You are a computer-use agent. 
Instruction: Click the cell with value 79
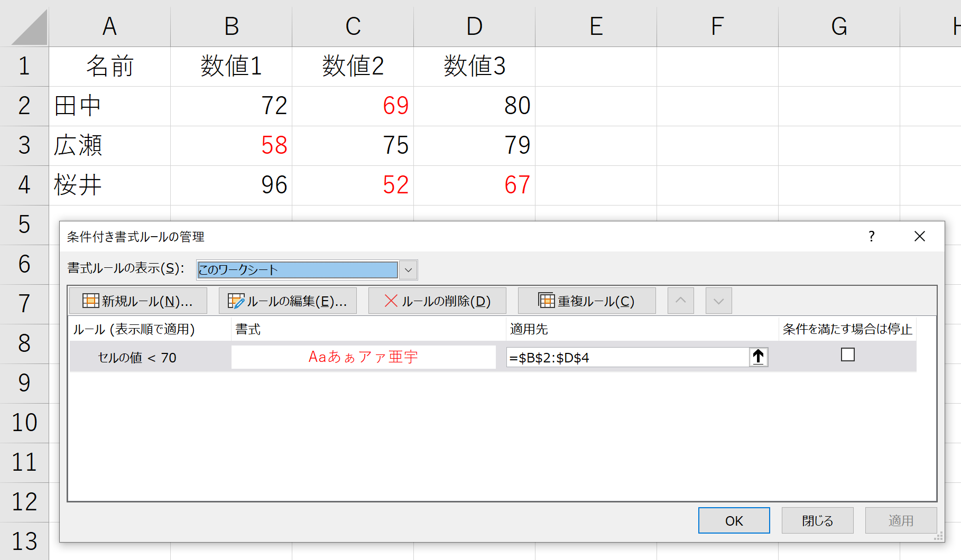475,146
